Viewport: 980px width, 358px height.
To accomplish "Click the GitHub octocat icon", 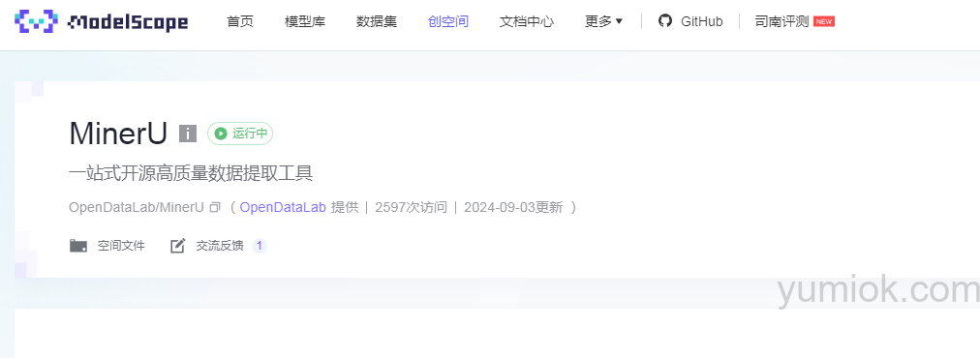I will tap(665, 21).
